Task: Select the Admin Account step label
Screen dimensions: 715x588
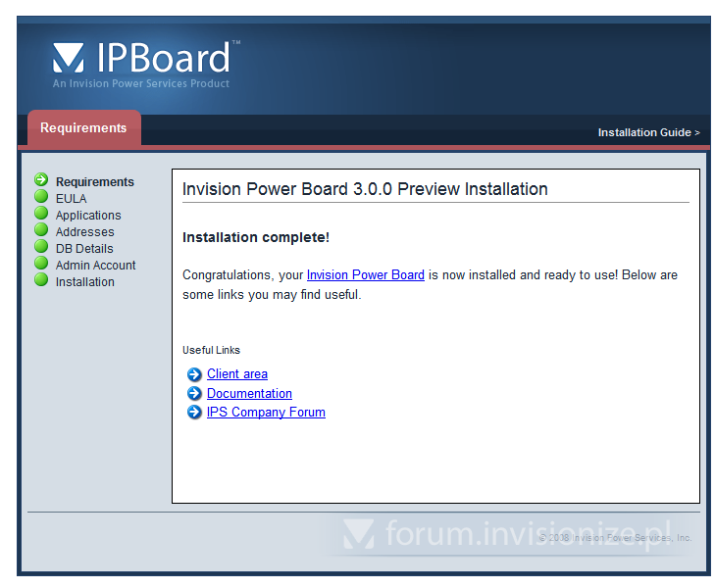Action: (x=95, y=266)
